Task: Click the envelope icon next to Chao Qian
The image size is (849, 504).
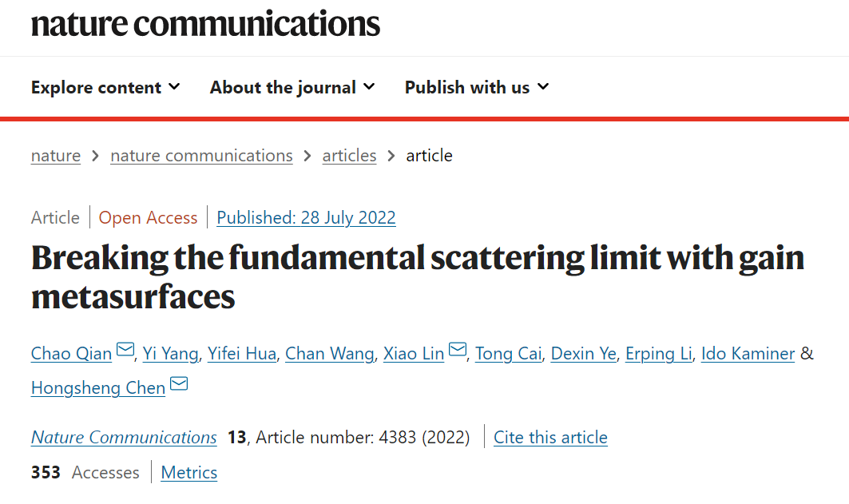Action: pos(125,351)
